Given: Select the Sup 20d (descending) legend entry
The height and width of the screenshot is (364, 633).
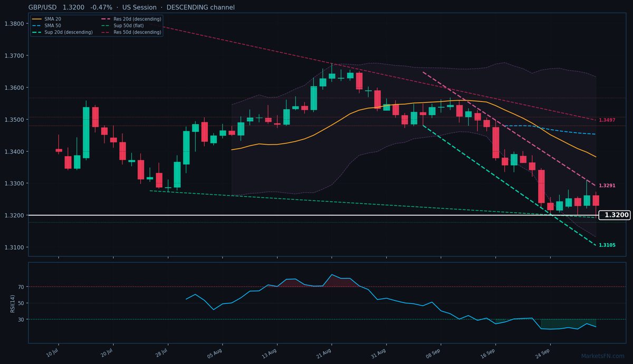Looking at the screenshot, I should pyautogui.click(x=62, y=32).
